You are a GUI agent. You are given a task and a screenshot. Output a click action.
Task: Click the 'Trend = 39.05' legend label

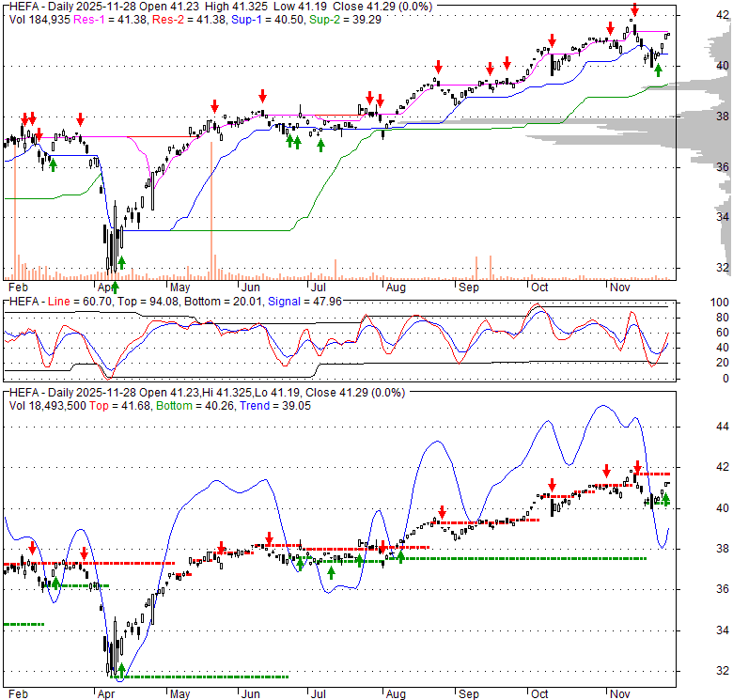click(275, 406)
